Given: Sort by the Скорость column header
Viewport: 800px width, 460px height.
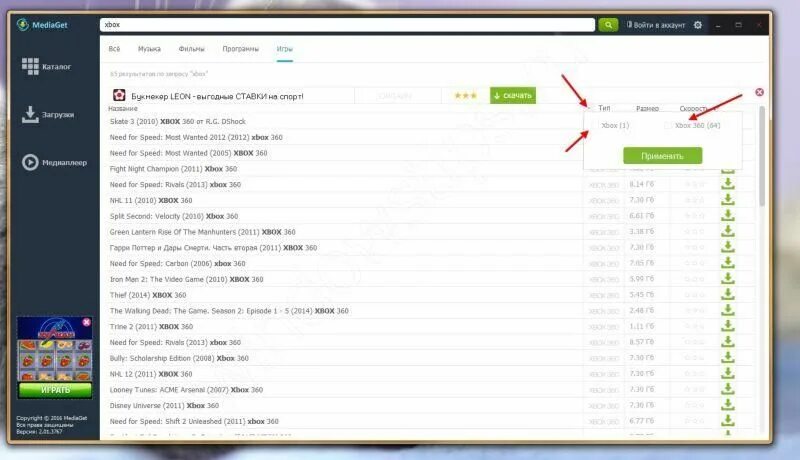Looking at the screenshot, I should pos(693,108).
